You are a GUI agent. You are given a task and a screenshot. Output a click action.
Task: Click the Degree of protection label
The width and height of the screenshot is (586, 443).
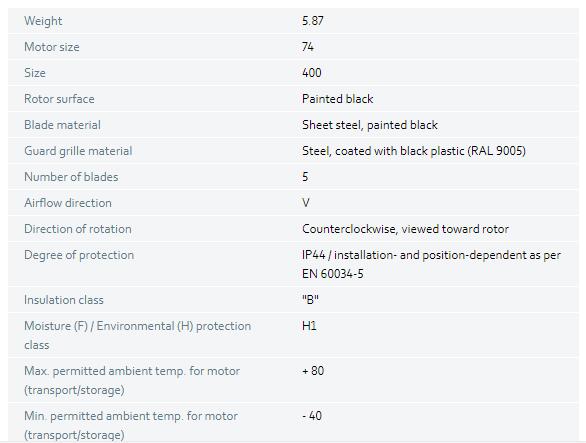pos(79,255)
